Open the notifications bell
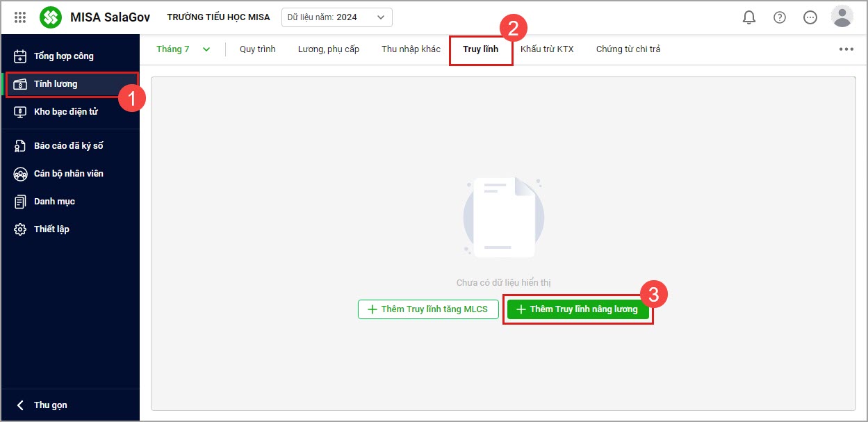This screenshot has width=868, height=422. 749,17
